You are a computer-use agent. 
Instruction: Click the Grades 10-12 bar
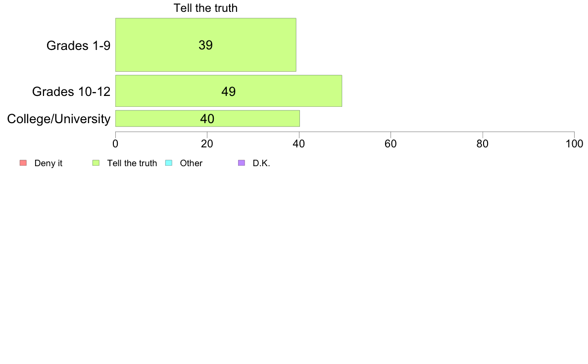coord(229,91)
